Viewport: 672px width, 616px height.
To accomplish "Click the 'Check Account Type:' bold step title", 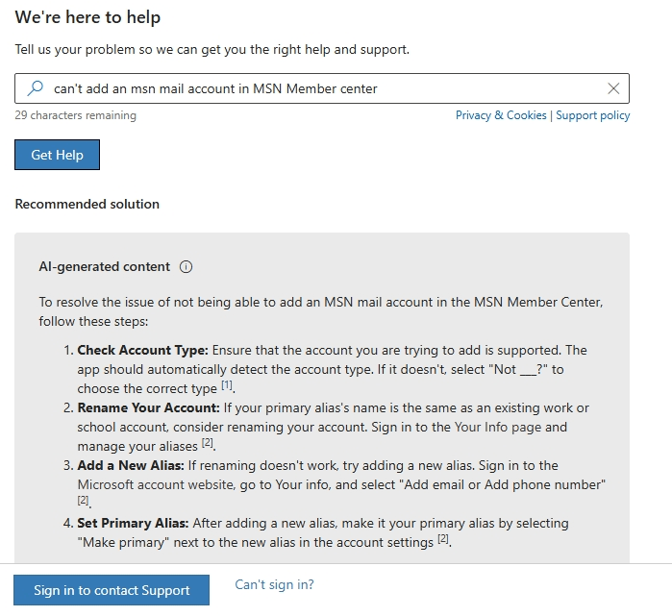I will [142, 350].
